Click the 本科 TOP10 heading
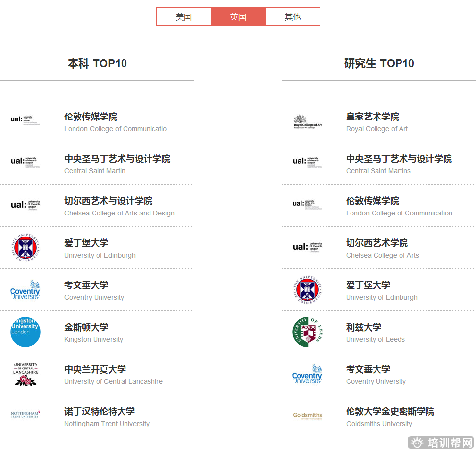Screen dimensions: 476x451 click(x=97, y=63)
